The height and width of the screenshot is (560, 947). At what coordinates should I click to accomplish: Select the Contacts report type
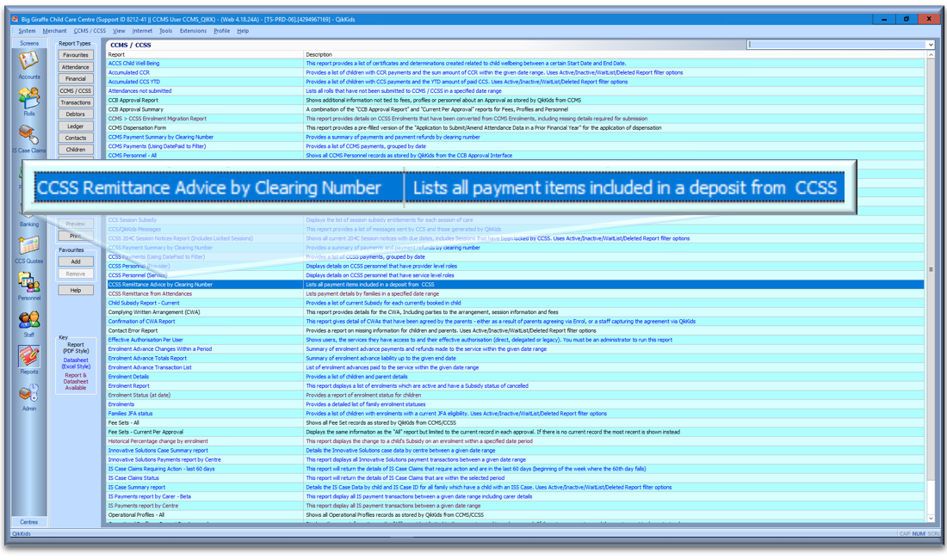click(x=76, y=138)
